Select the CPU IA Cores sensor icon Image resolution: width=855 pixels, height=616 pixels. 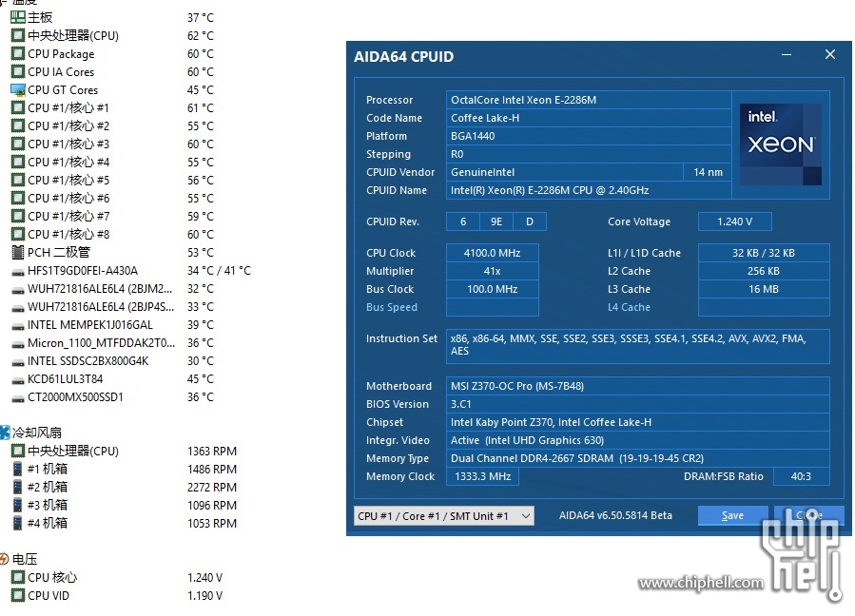click(x=18, y=71)
